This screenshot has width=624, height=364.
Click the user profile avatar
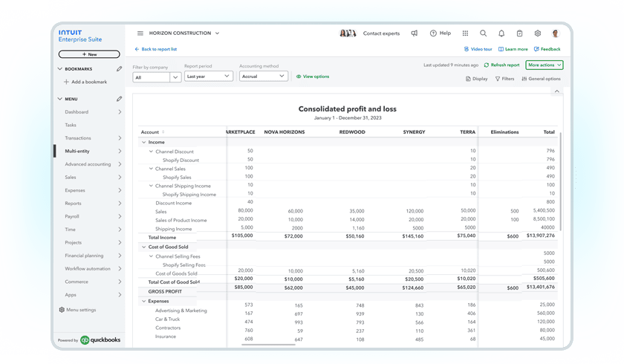[556, 33]
